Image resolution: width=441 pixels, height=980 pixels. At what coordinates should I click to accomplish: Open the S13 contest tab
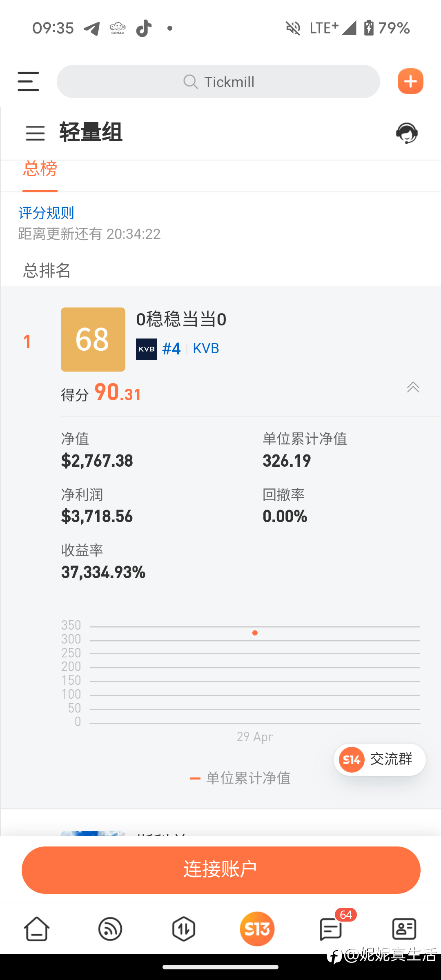click(x=257, y=929)
